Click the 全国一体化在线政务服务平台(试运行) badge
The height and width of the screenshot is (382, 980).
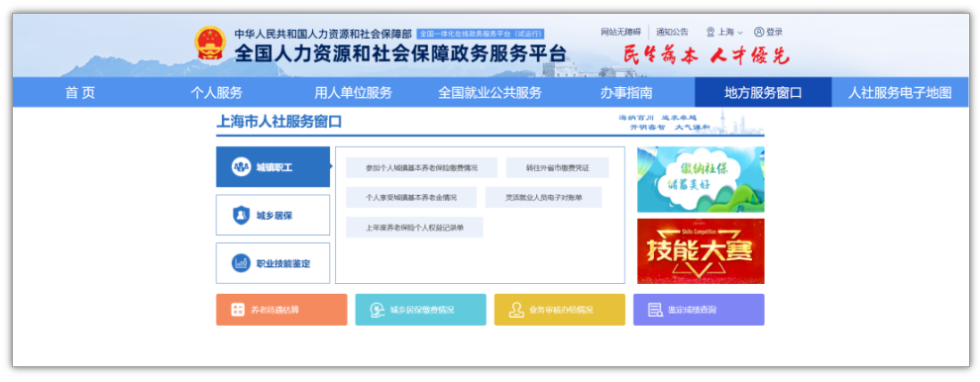(481, 34)
